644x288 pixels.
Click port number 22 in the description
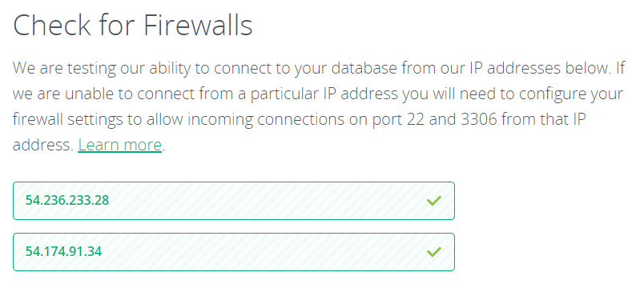(x=416, y=119)
